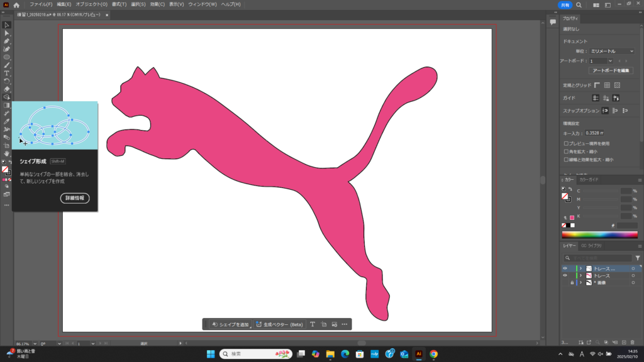
Task: Select the Eraser tool in the toolbar
Action: click(x=7, y=89)
